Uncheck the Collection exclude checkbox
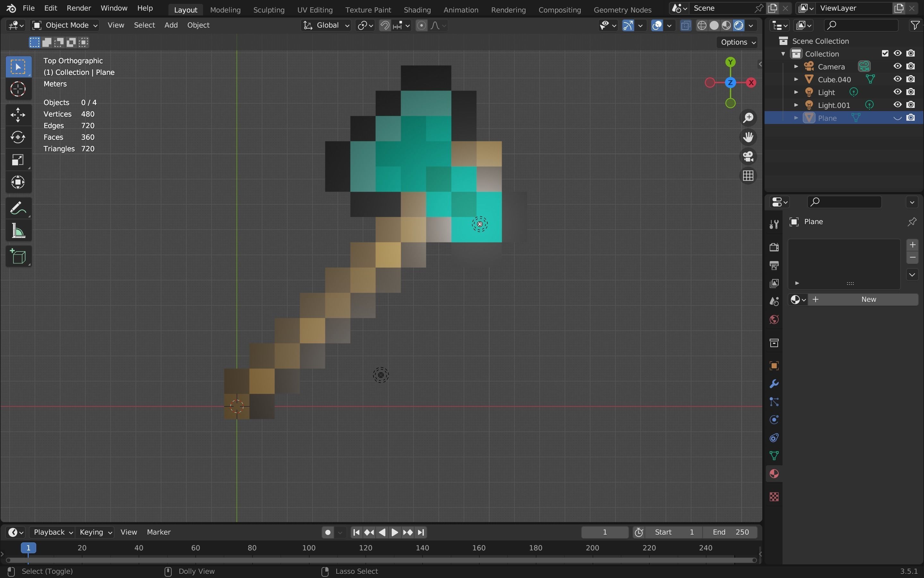 point(885,54)
